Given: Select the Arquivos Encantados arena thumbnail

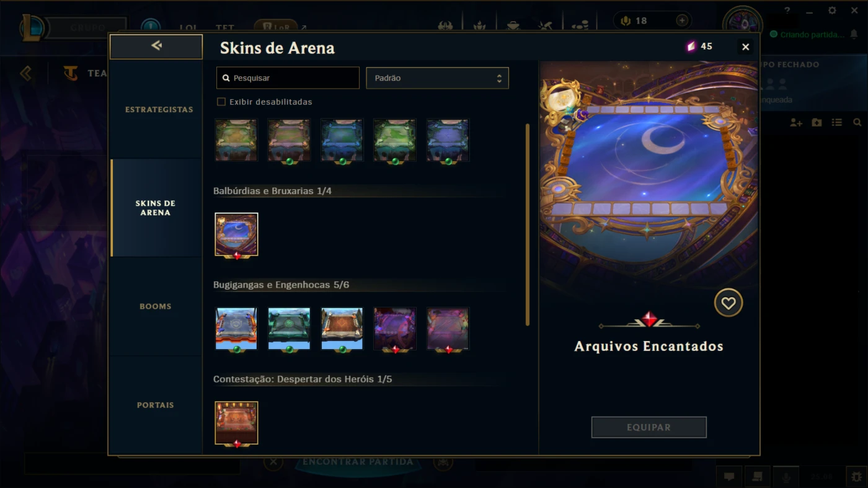Looking at the screenshot, I should pyautogui.click(x=236, y=234).
